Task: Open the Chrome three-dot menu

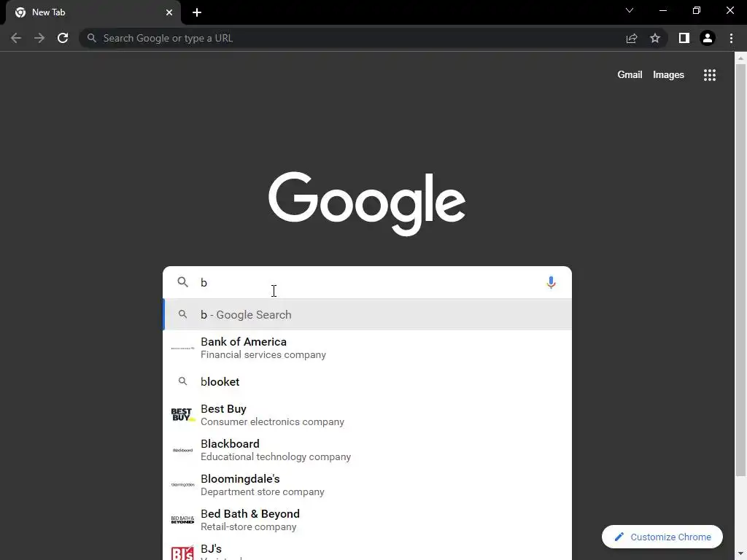Action: click(x=731, y=38)
